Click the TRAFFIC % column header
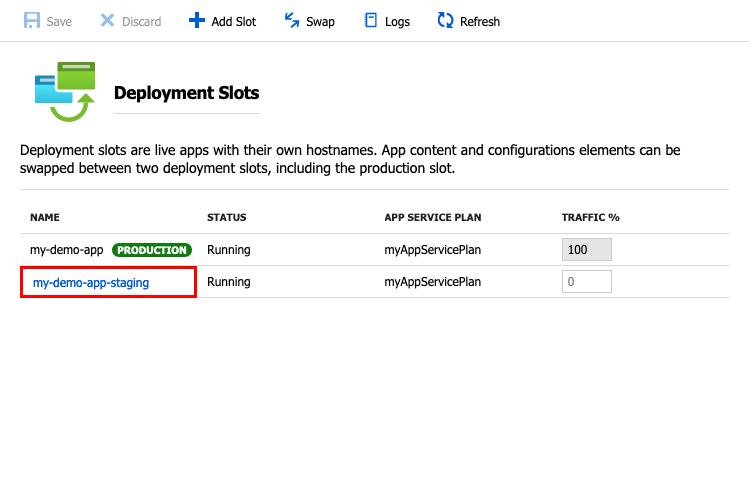 point(590,217)
